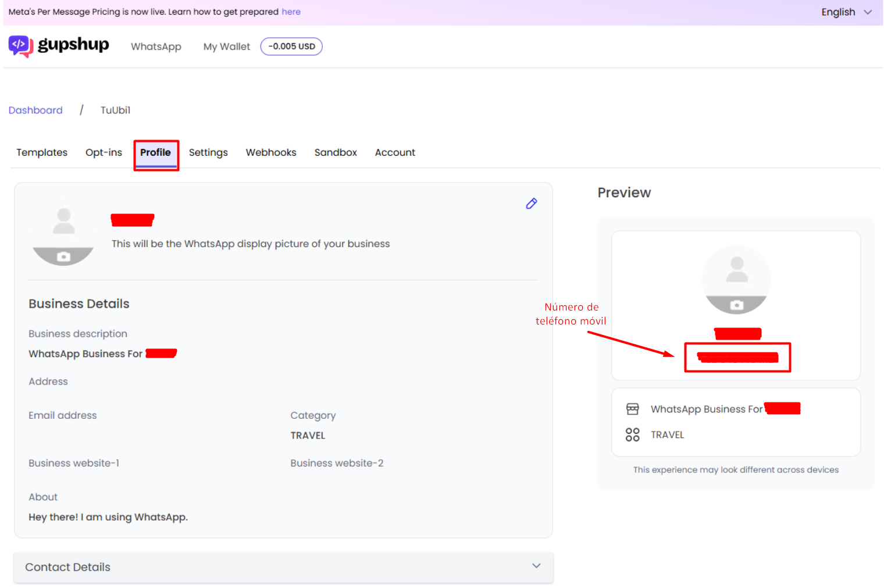Follow the 'here' link in the banner
Viewport: 884px width, 588px height.
pyautogui.click(x=291, y=12)
